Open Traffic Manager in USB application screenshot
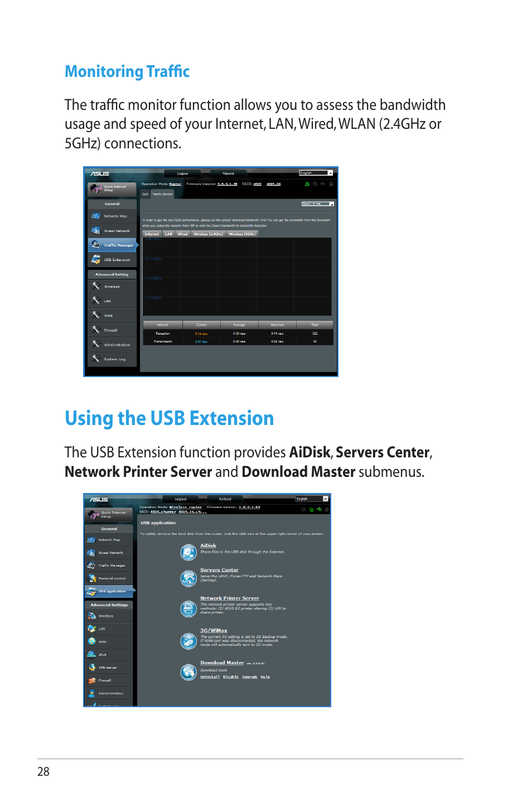The image size is (532, 802). (x=109, y=565)
